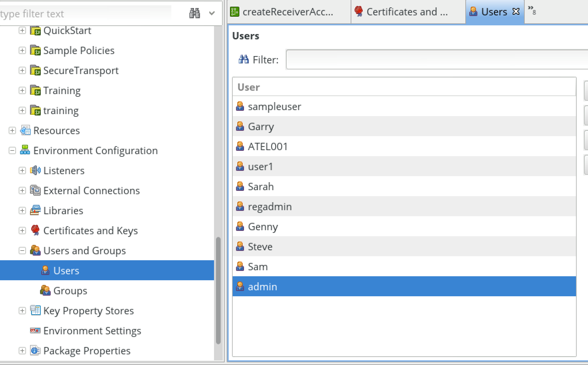Viewport: 588px width, 365px height.
Task: Select user Sam in list
Action: [x=404, y=266]
